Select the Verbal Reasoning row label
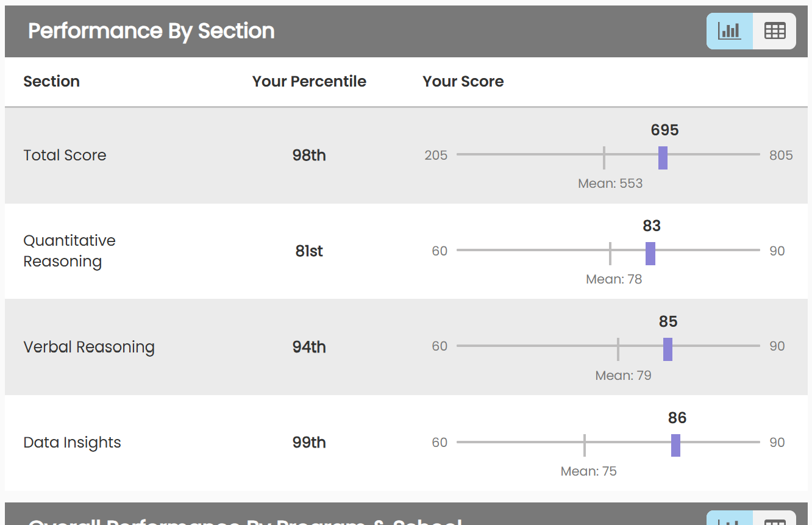Viewport: 812px width, 525px height. pos(89,347)
